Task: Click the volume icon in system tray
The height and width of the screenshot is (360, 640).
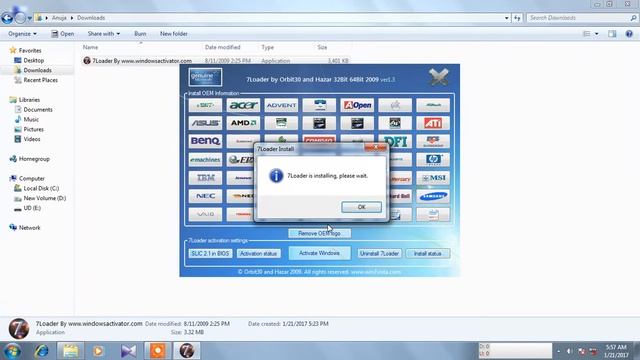Action: (569, 351)
